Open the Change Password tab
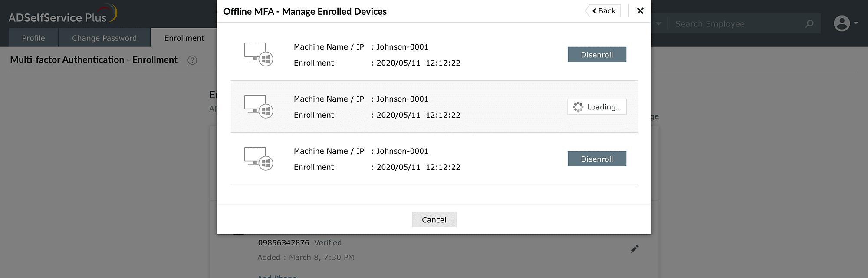The image size is (868, 278). pos(104,38)
